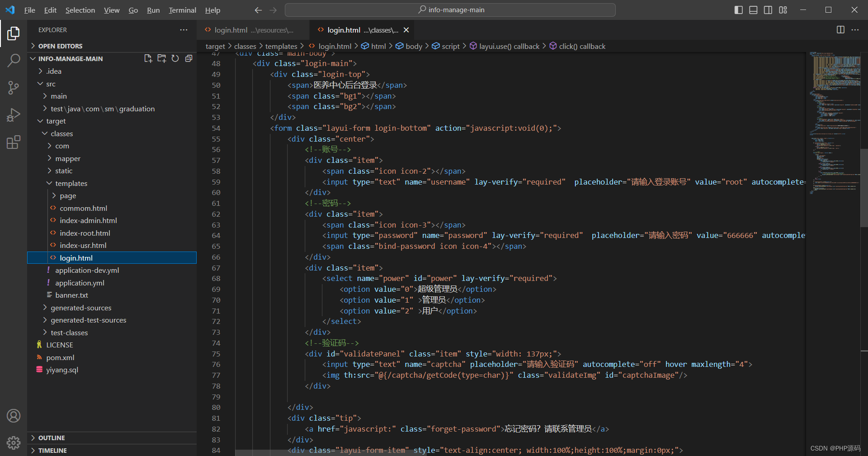Click layui.use() callback breadcrumb

505,46
